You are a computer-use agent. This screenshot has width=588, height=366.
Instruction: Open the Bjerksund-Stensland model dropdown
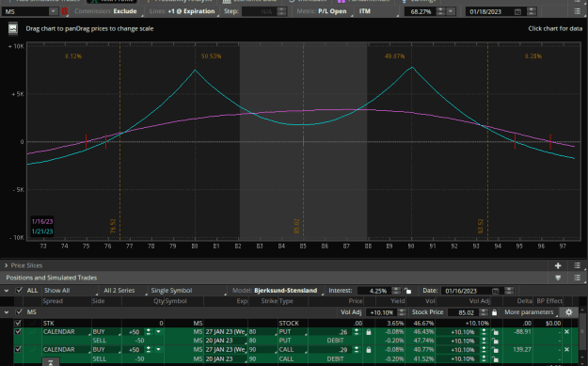click(x=286, y=291)
